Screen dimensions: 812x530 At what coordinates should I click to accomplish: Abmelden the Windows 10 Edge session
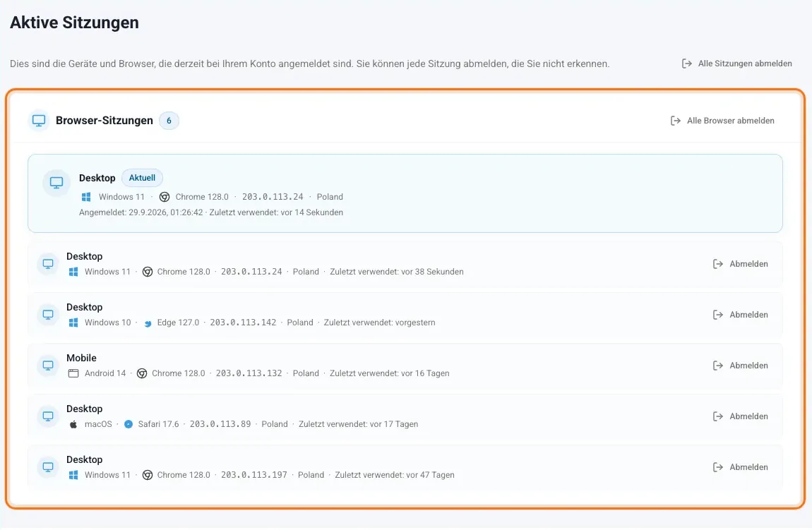[740, 315]
